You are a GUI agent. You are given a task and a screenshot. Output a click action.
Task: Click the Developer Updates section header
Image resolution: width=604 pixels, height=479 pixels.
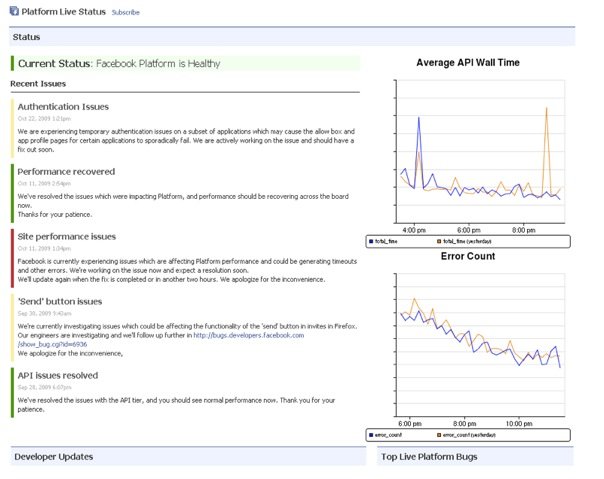pos(188,457)
